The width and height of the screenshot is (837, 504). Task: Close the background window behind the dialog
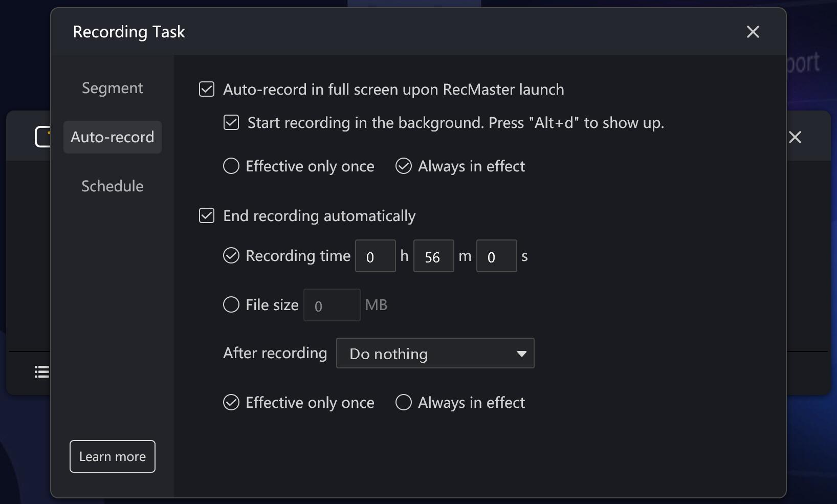coord(795,137)
